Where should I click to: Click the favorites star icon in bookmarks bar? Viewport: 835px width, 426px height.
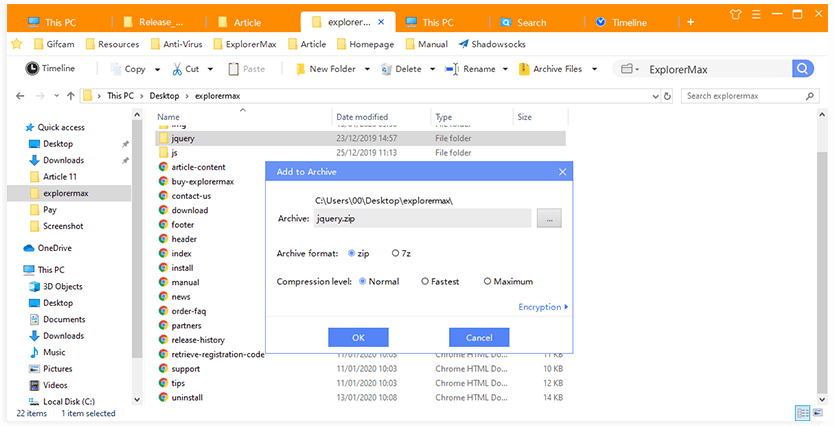pos(17,44)
